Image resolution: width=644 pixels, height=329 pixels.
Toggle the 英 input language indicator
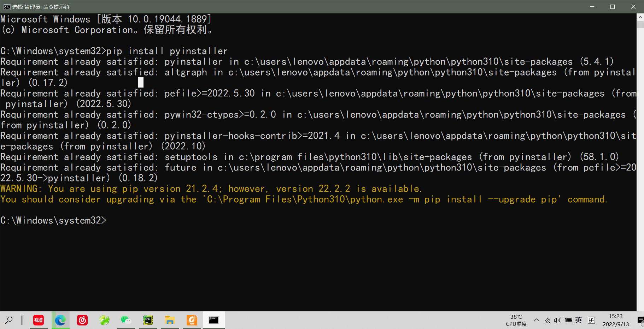578,320
